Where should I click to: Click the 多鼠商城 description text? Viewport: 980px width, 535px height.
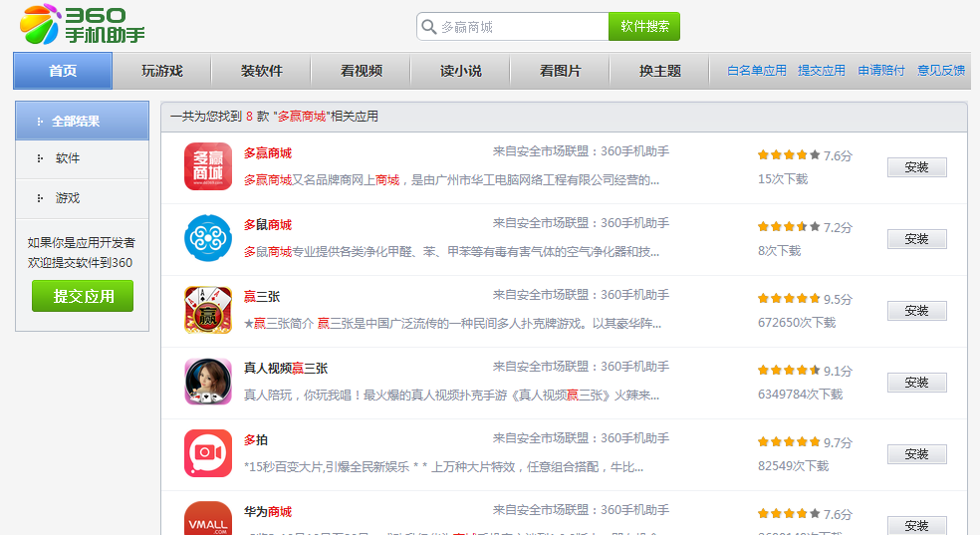[451, 252]
